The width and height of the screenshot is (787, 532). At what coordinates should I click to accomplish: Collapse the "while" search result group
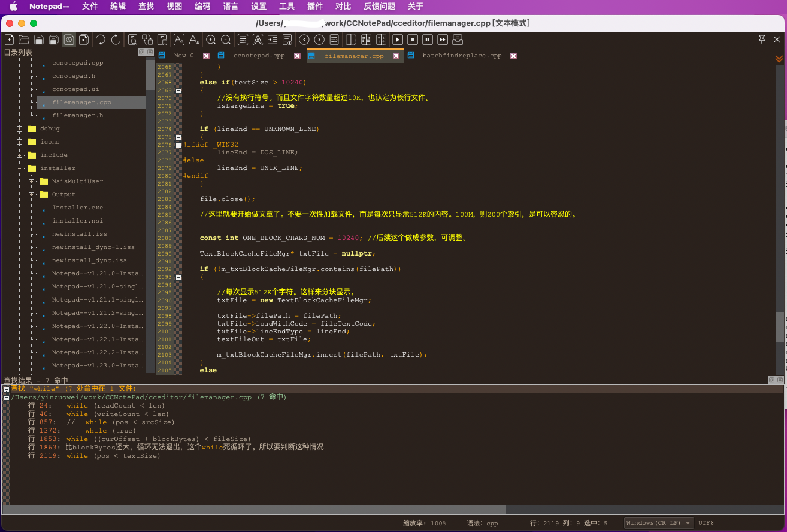pos(6,389)
